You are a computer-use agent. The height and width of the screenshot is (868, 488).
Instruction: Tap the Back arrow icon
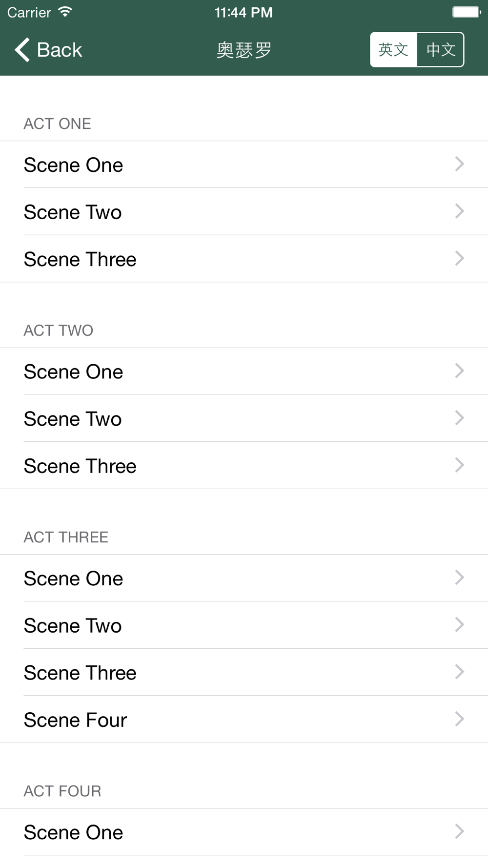[x=22, y=50]
